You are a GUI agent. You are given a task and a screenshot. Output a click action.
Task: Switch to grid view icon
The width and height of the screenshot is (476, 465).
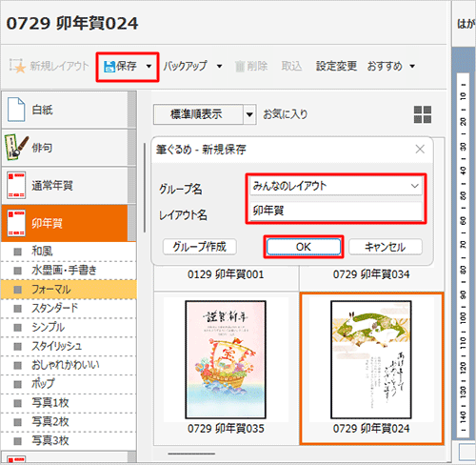pyautogui.click(x=423, y=114)
